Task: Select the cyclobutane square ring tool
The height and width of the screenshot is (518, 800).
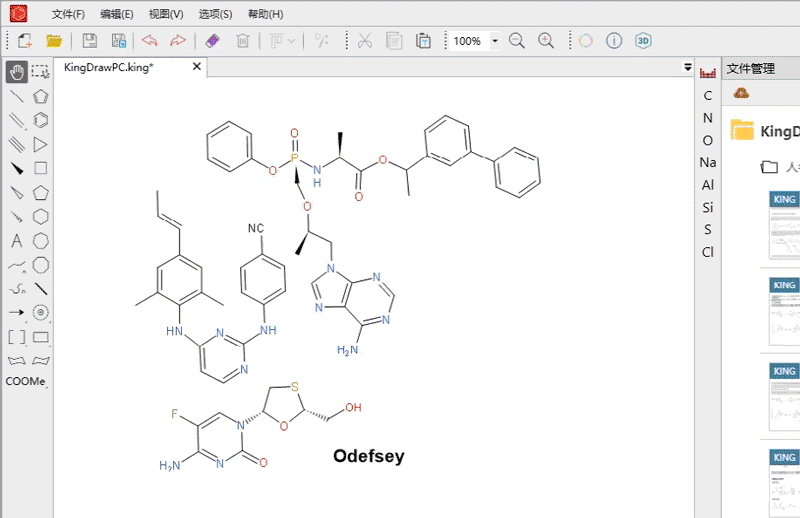Action: pos(40,168)
